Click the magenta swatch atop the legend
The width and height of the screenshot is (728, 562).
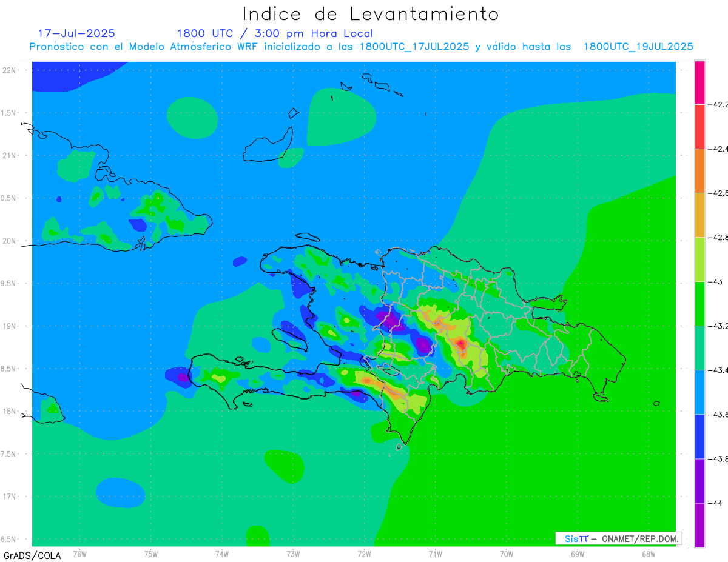point(699,82)
